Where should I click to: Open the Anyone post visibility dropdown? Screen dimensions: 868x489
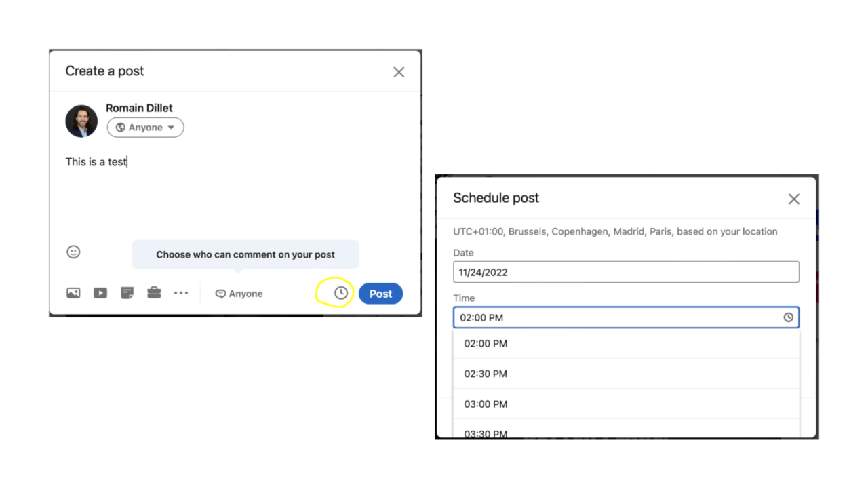click(145, 127)
